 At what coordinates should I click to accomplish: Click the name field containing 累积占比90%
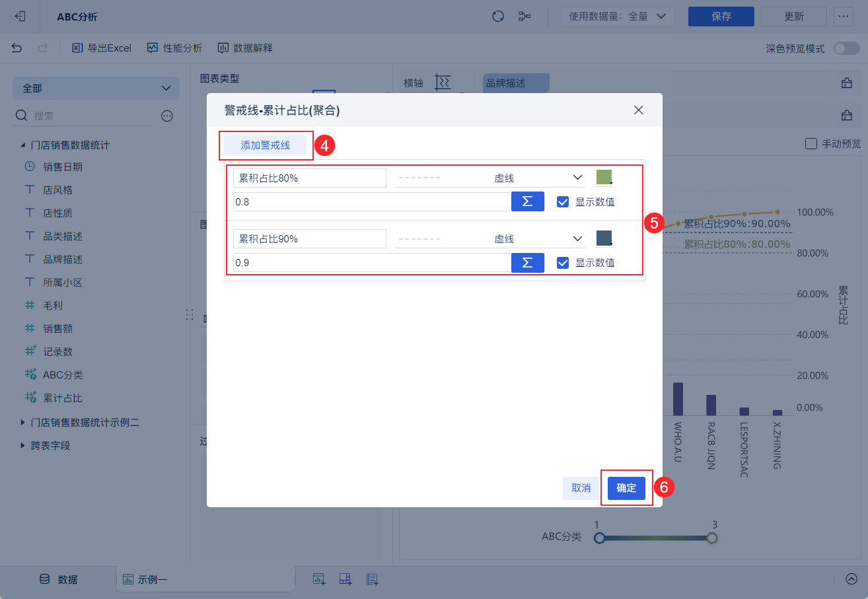309,239
